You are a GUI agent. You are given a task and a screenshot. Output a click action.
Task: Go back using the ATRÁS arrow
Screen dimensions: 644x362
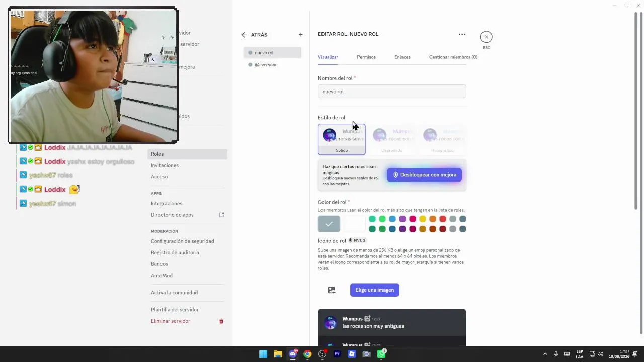[244, 35]
